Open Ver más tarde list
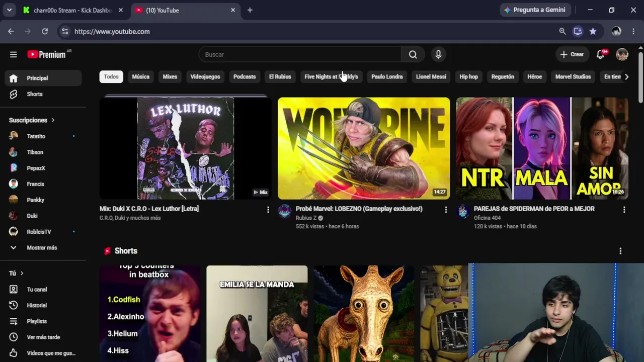The image size is (644, 362). click(x=43, y=337)
